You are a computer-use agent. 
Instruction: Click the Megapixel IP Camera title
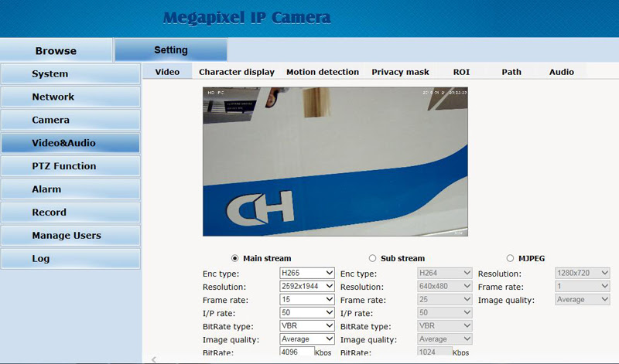click(x=247, y=18)
